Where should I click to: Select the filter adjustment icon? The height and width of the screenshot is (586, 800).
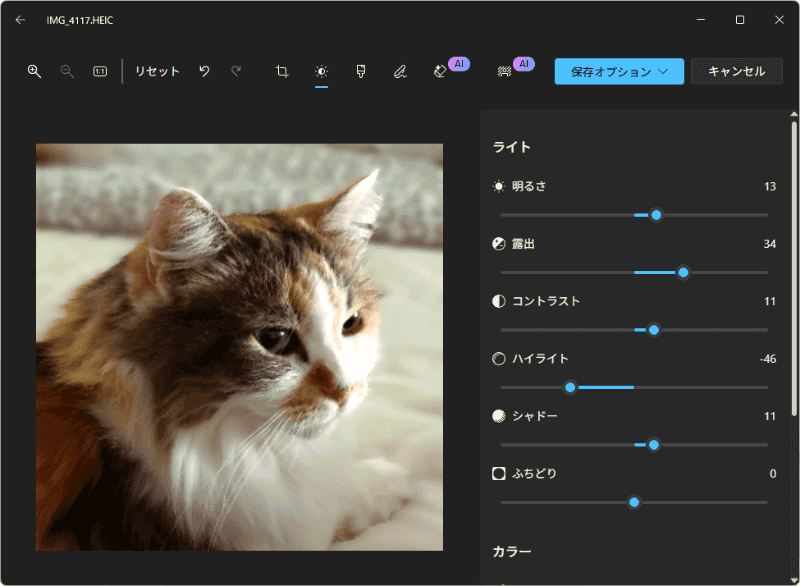point(360,71)
